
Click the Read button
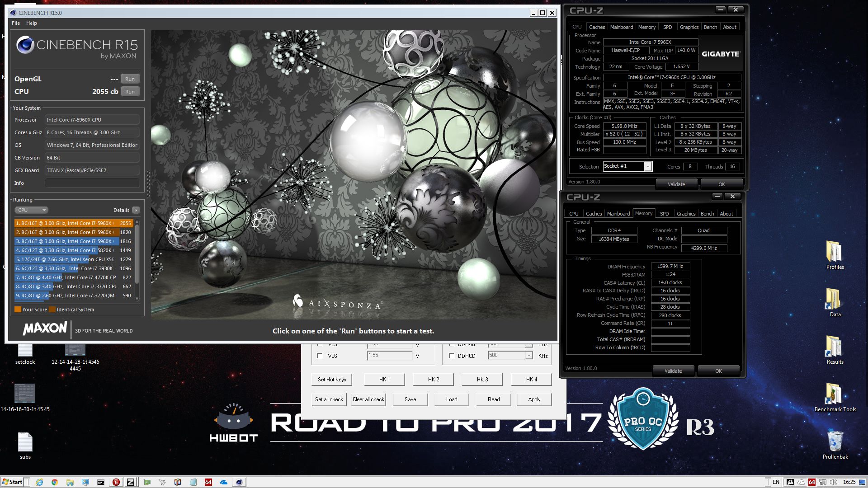coord(494,399)
